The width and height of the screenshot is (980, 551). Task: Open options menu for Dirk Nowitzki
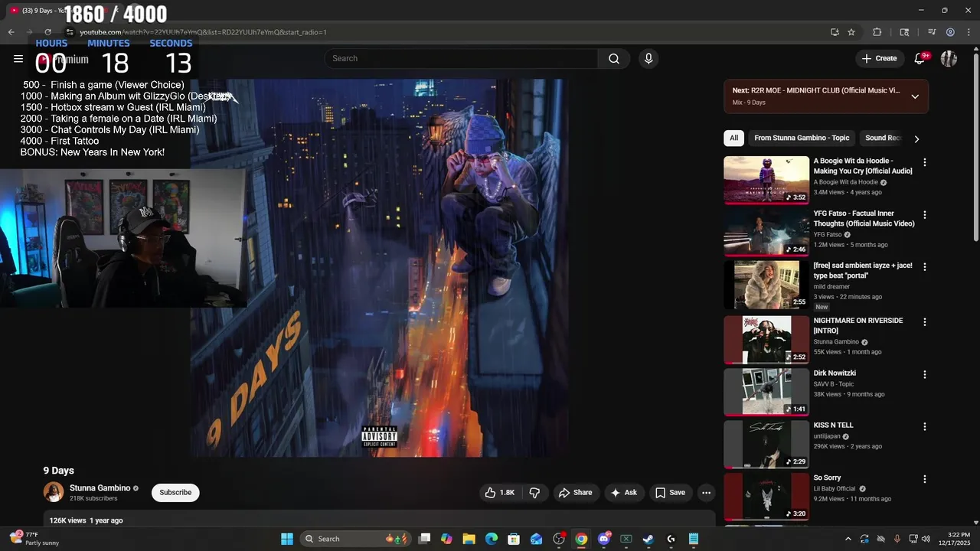pyautogui.click(x=924, y=375)
